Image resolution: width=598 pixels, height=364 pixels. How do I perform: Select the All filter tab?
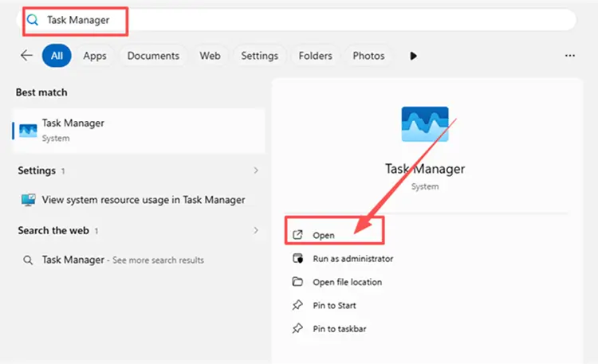click(57, 56)
